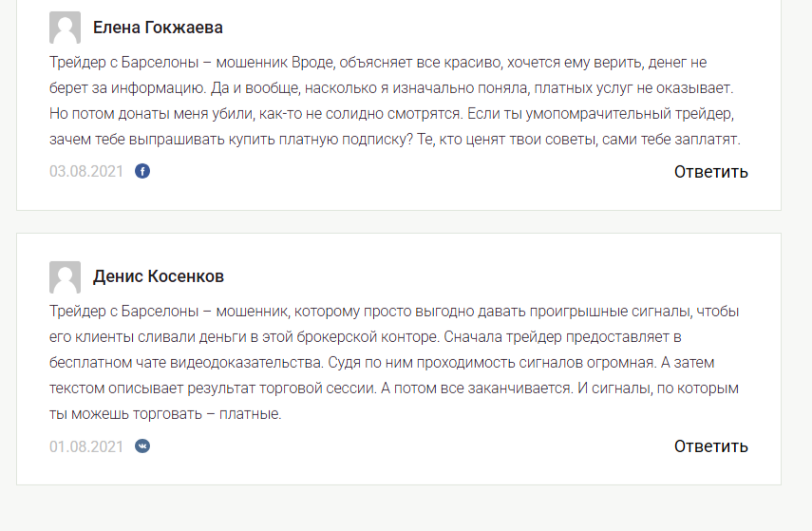The height and width of the screenshot is (531, 812).
Task: Open the author name Денис Косенков
Action: pos(159,277)
